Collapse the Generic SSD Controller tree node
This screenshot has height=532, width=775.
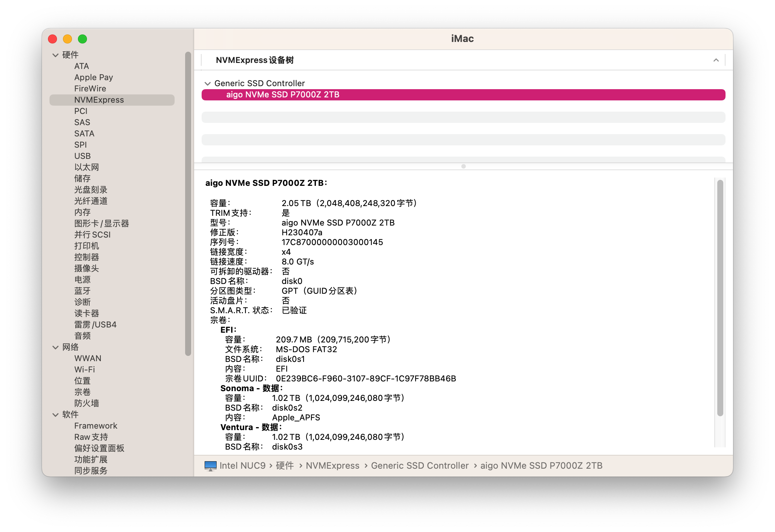208,84
